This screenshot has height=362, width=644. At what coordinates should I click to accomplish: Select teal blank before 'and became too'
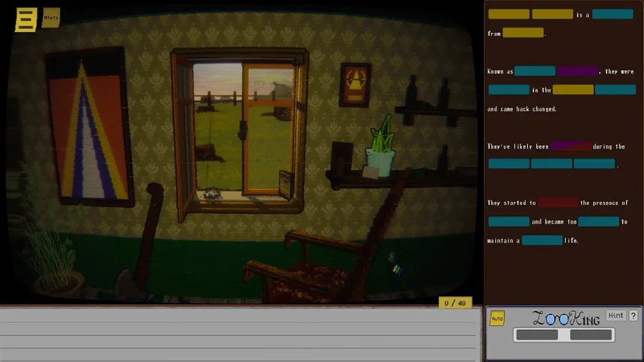coord(508,221)
